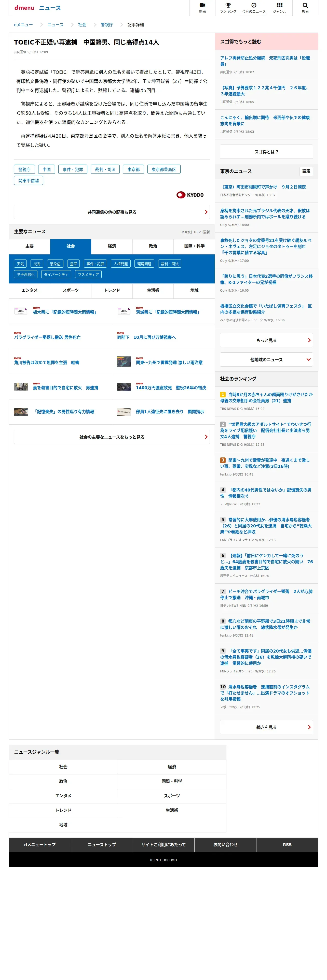
Task: Click the 栃木県 heavy rain news thumbnail
Action: pyautogui.click(x=21, y=311)
